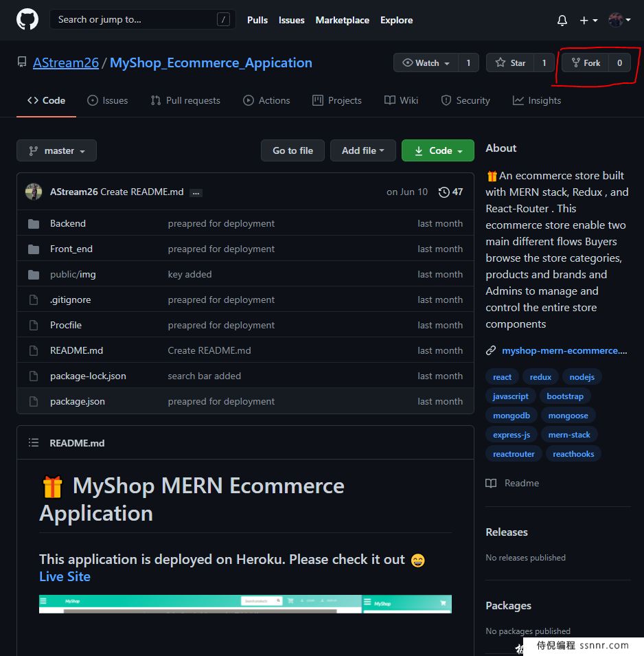This screenshot has height=656, width=644.
Task: Click the fork count 0
Action: [620, 63]
